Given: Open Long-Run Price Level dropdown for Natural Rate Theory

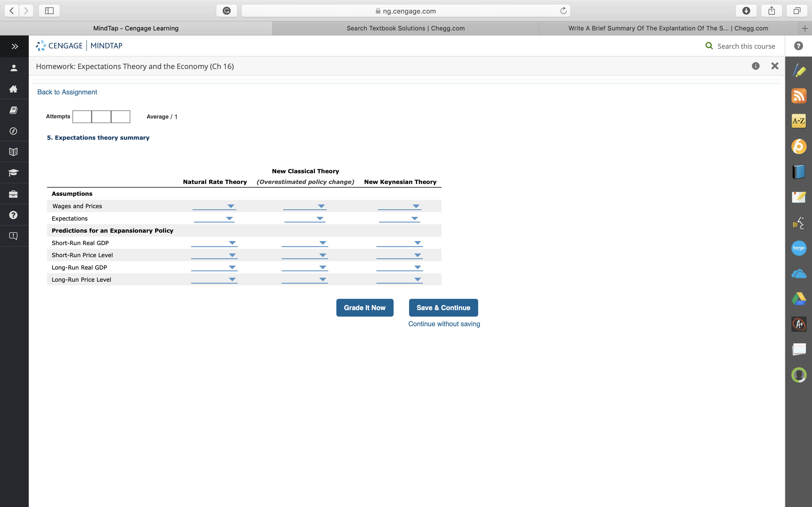Looking at the screenshot, I should pos(214,280).
